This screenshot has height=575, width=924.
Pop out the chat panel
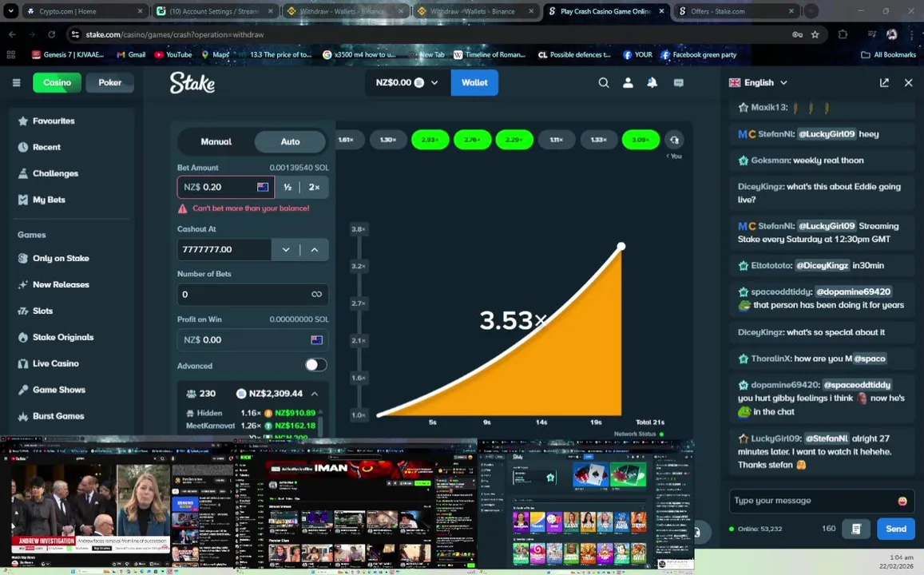click(884, 82)
